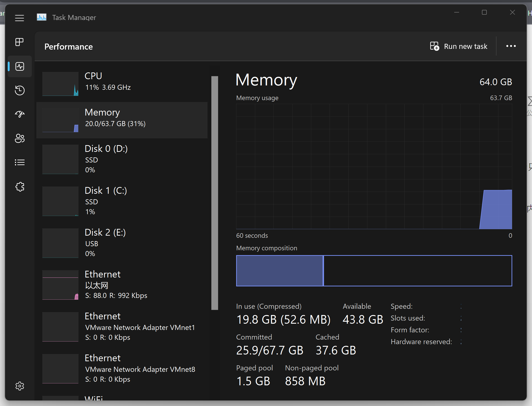532x406 pixels.
Task: Select Ethernet 以太网 network entry
Action: [x=122, y=284]
